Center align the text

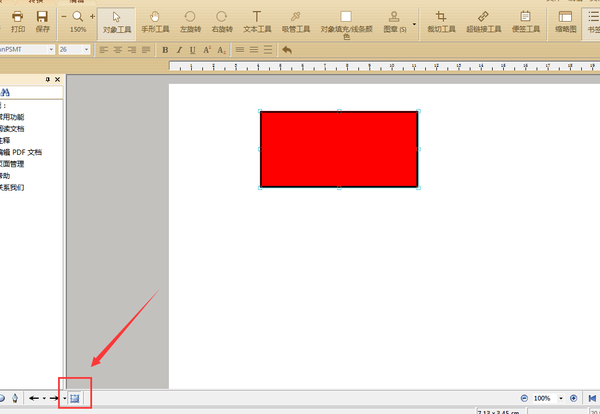[x=118, y=50]
